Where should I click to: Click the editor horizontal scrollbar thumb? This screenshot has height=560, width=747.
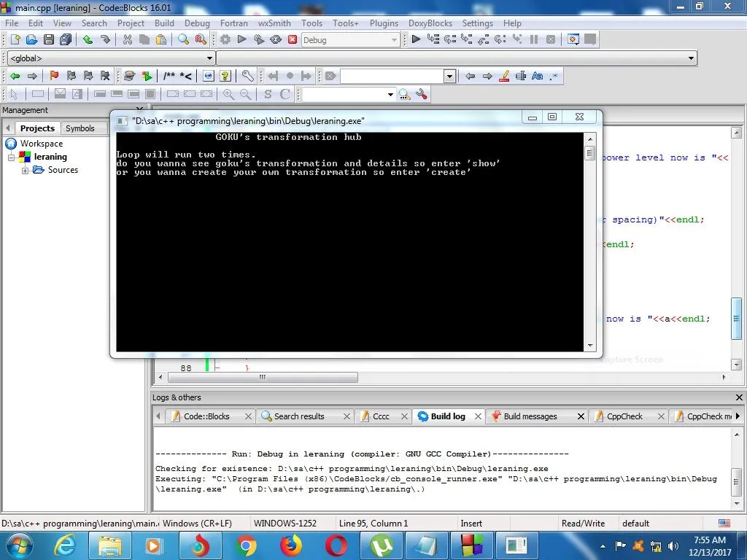click(263, 377)
